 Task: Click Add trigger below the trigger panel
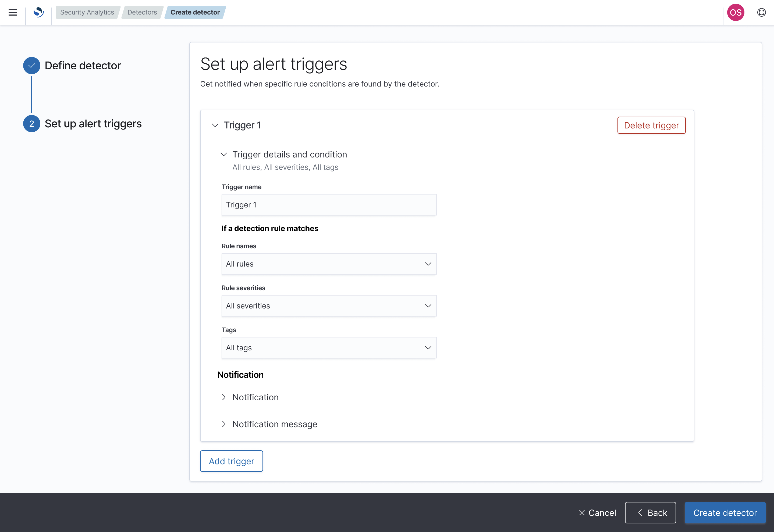click(231, 461)
